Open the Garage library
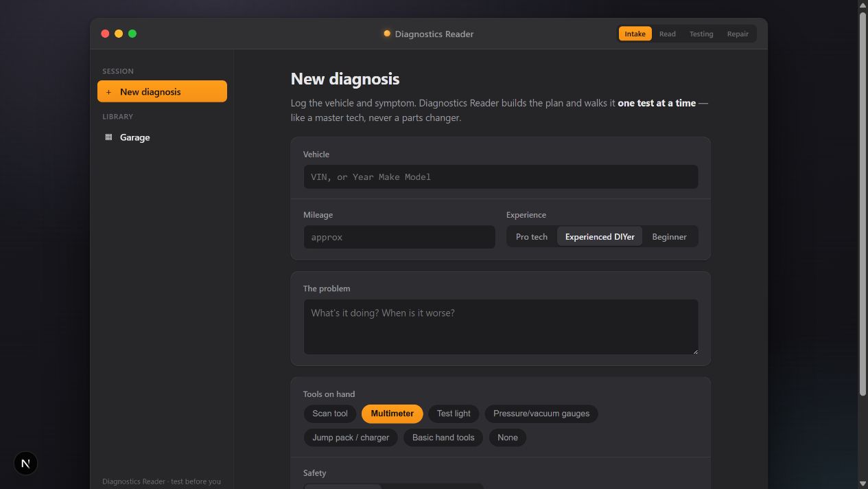868x489 pixels. click(162, 137)
